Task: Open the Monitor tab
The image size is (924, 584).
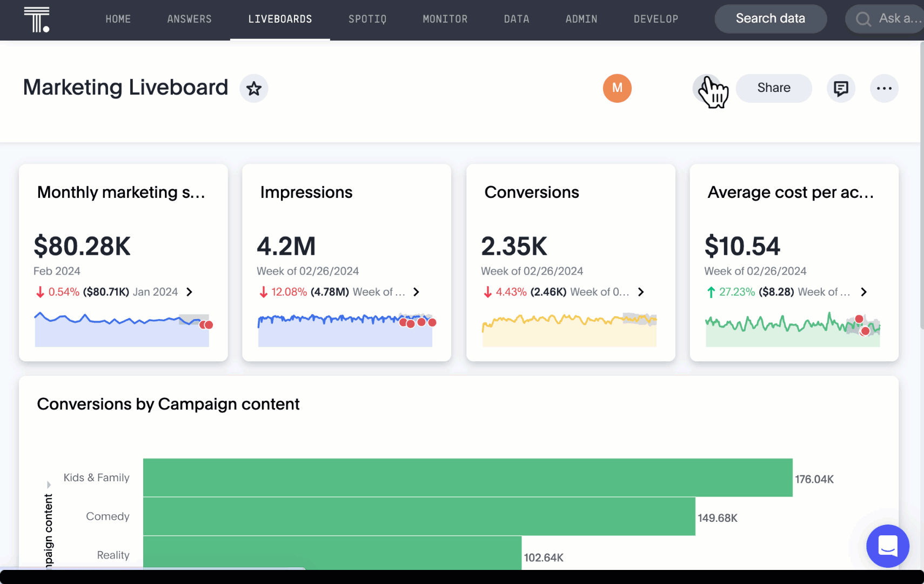Action: tap(445, 19)
